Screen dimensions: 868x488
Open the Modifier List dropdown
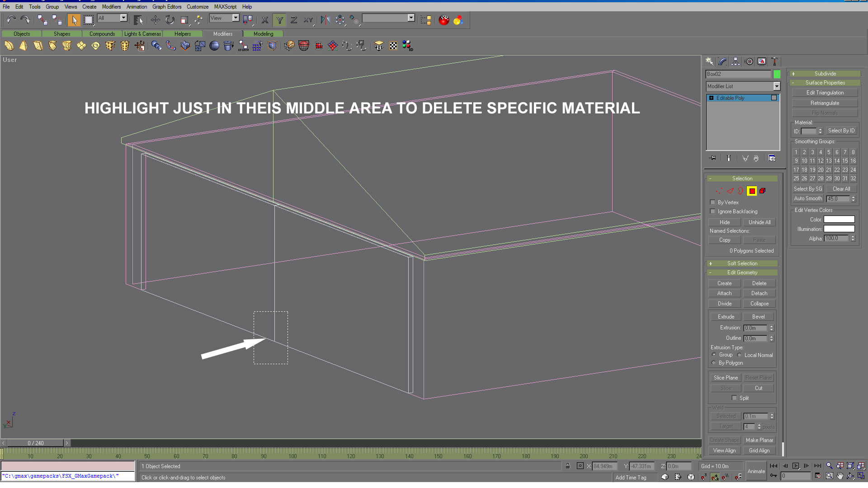tap(777, 86)
